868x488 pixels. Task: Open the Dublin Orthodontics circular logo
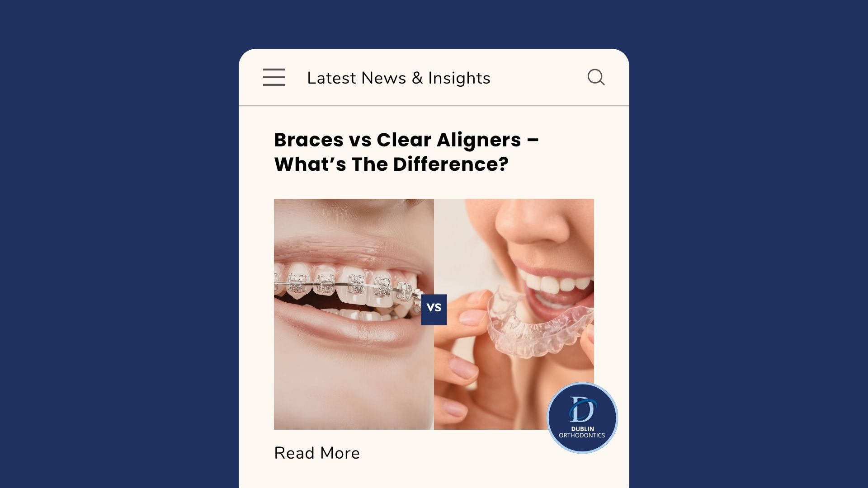point(582,418)
